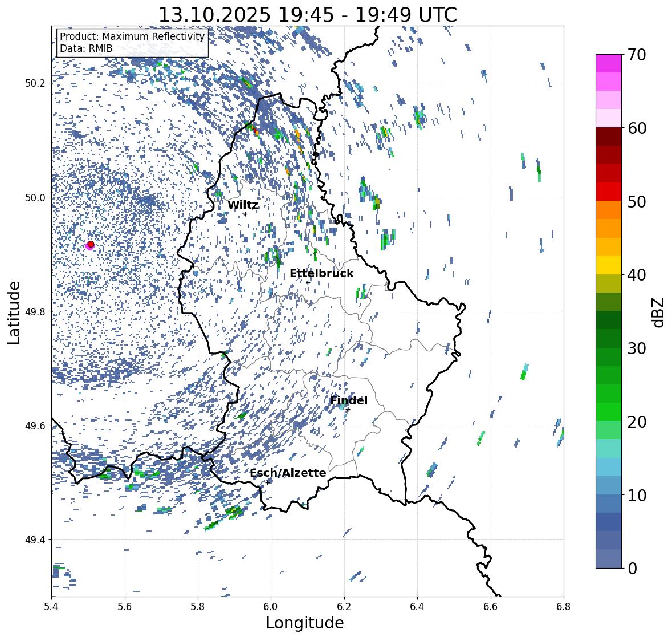The width and height of the screenshot is (672, 637).
Task: Click the timestamp title 13.10.2025 19:45 - 19:49 UTC
Action: pyautogui.click(x=308, y=15)
